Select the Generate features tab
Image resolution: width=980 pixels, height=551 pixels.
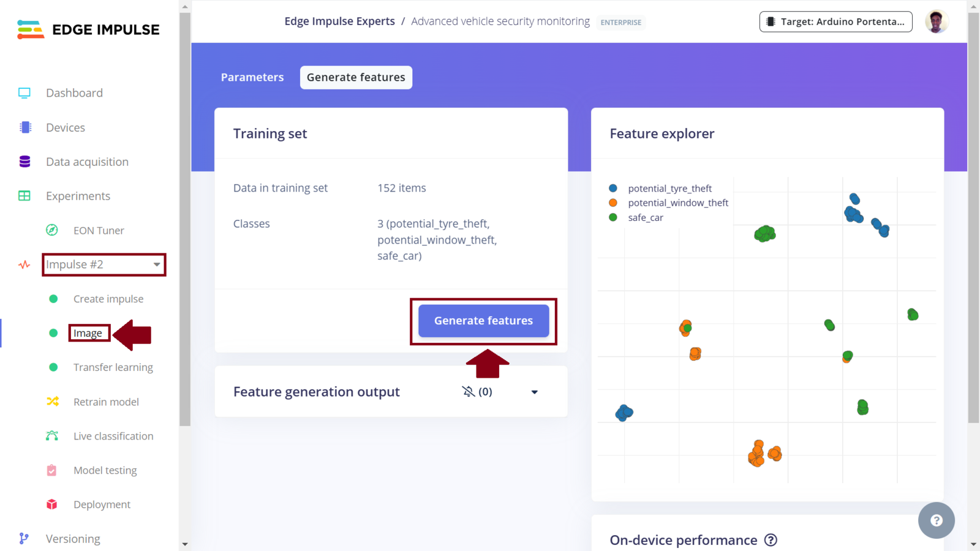[x=356, y=77]
